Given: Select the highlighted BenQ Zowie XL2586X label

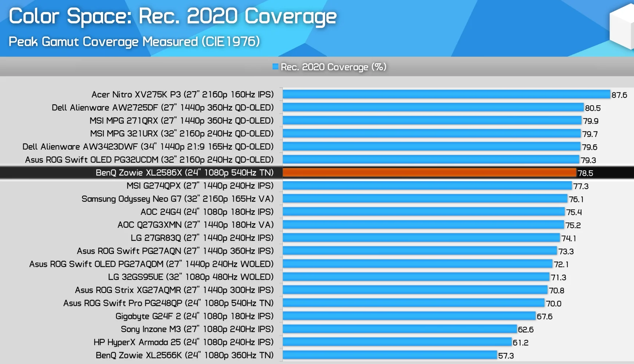Looking at the screenshot, I should tap(185, 173).
